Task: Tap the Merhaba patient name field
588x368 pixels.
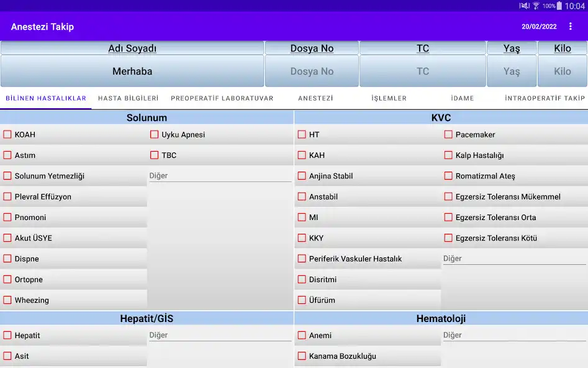Action: point(132,71)
